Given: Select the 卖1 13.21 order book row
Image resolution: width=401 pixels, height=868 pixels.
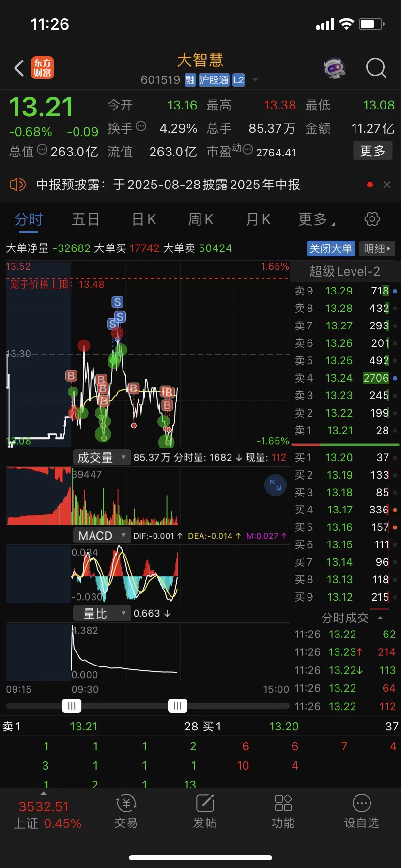Looking at the screenshot, I should 346,430.
